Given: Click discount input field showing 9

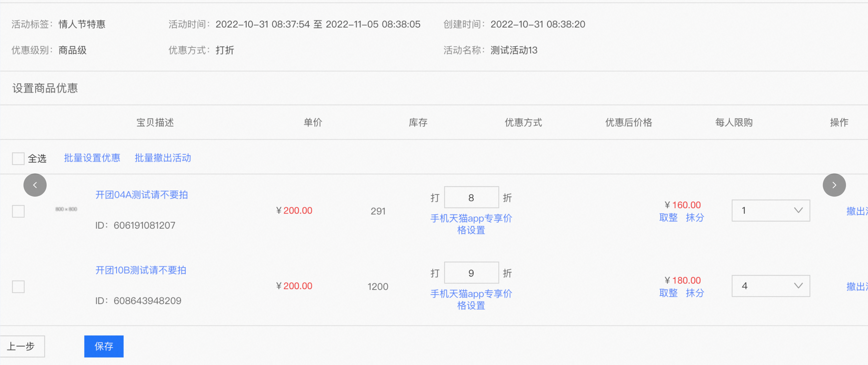Looking at the screenshot, I should [x=471, y=273].
